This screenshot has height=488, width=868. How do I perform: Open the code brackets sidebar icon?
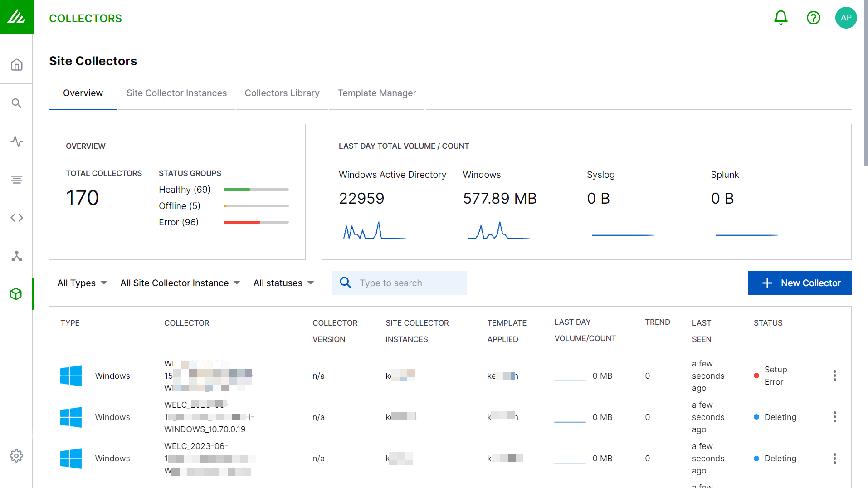click(x=17, y=218)
